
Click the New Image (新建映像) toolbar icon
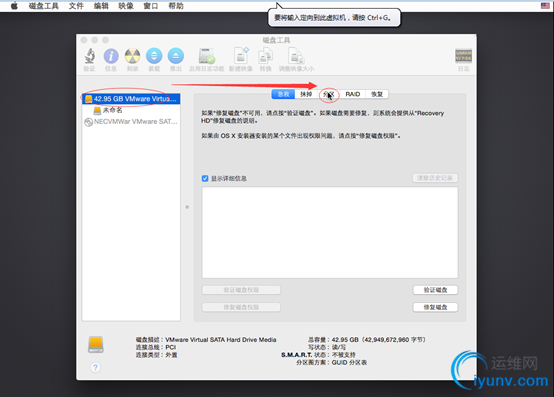[x=241, y=56]
